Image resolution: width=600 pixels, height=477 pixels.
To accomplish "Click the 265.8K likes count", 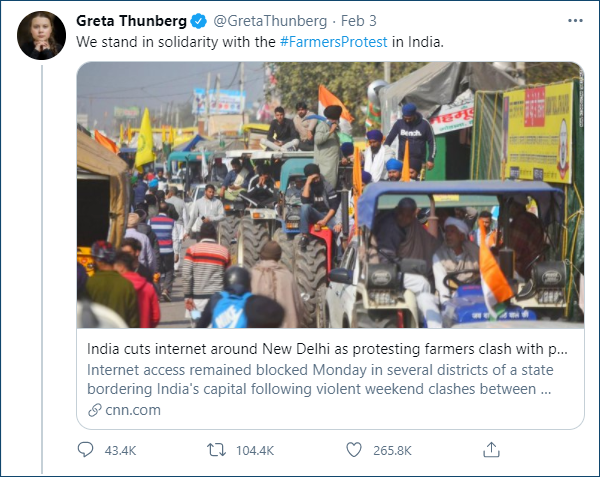I will point(391,450).
